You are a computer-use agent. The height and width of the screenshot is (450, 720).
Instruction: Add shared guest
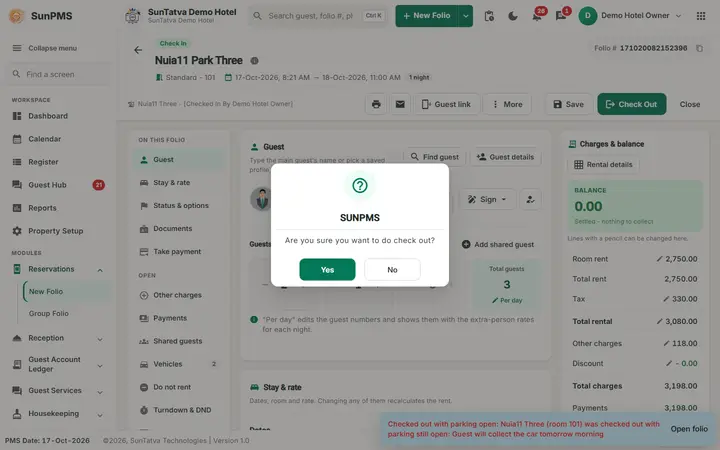pos(498,245)
